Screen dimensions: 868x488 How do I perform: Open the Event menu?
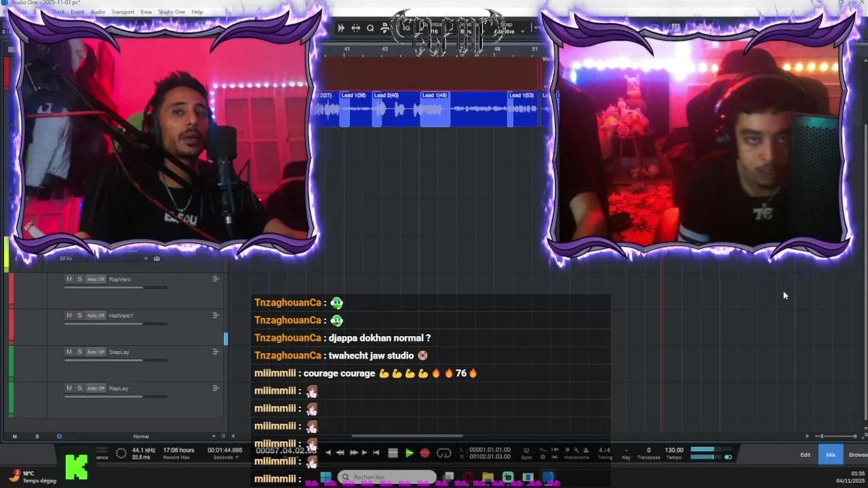tap(77, 12)
